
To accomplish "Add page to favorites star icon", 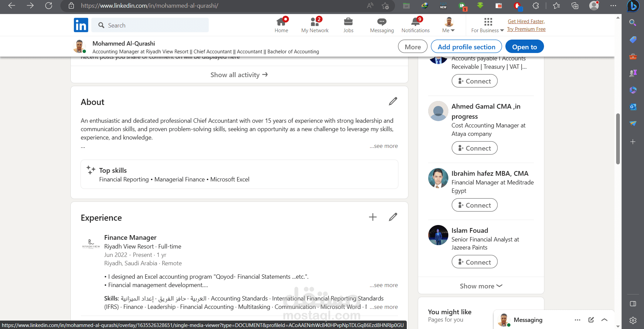I will click(x=385, y=6).
